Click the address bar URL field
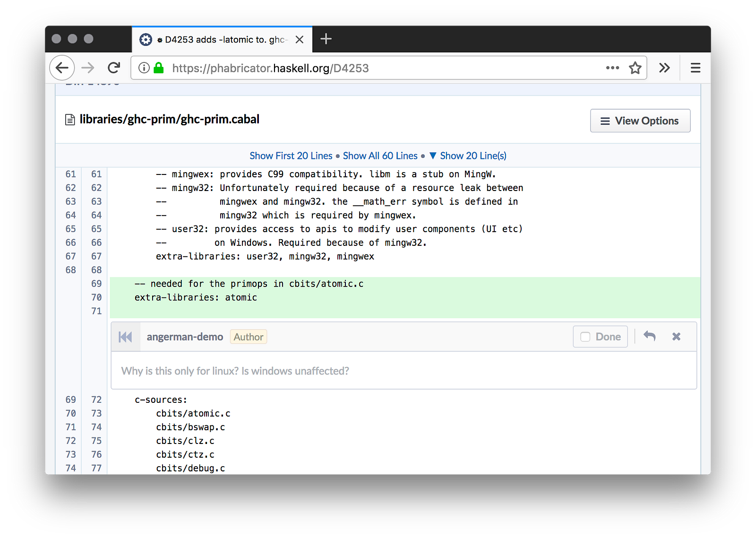 click(x=378, y=68)
